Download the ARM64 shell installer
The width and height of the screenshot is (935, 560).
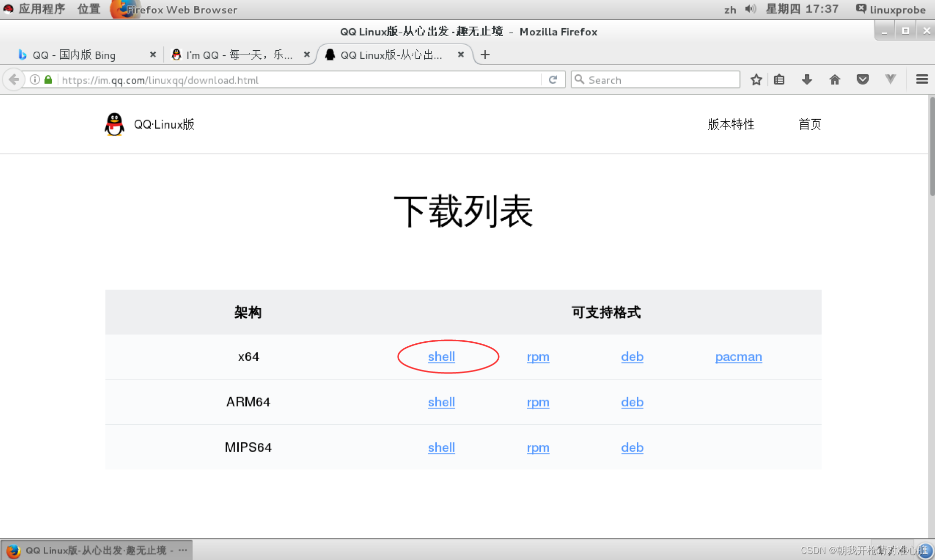[441, 402]
